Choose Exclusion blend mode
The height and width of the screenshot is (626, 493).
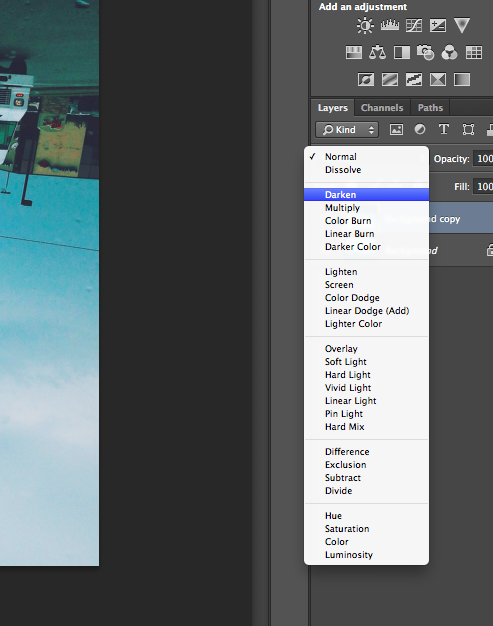[x=366, y=465]
